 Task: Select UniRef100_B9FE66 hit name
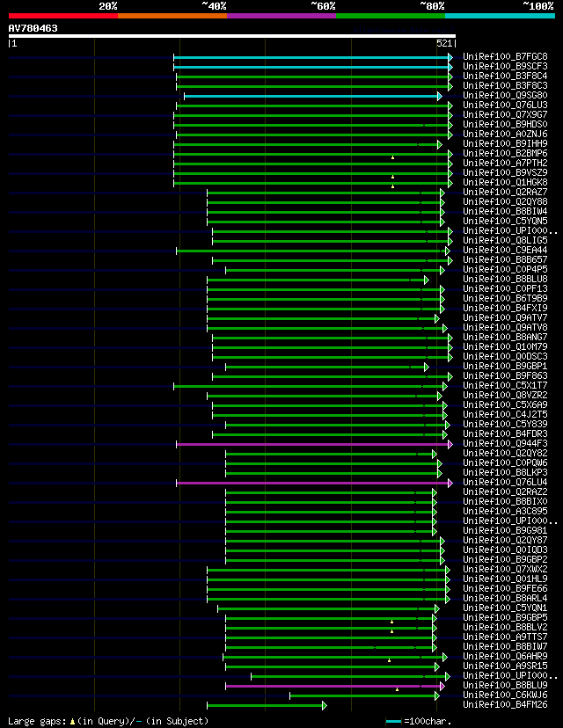point(506,589)
